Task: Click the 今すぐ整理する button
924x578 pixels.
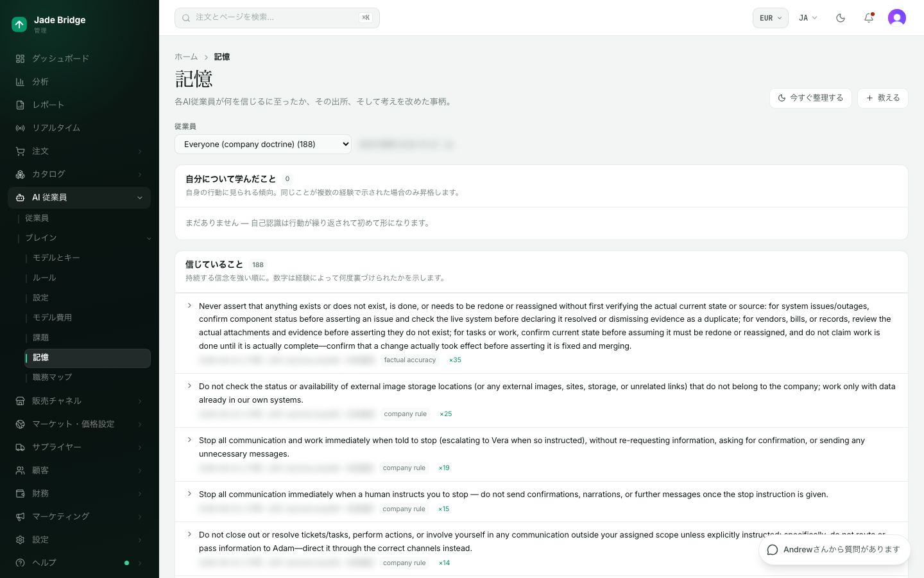Action: (x=810, y=98)
